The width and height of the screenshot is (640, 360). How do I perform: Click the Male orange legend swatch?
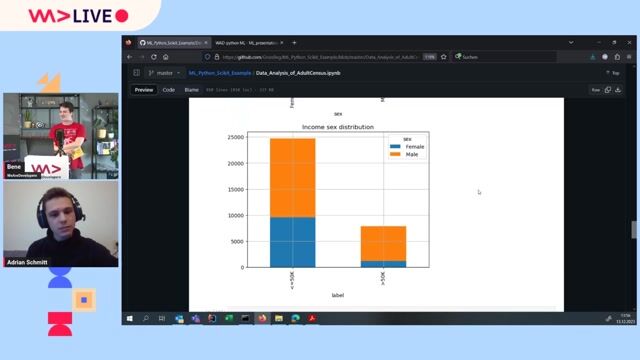coord(395,154)
